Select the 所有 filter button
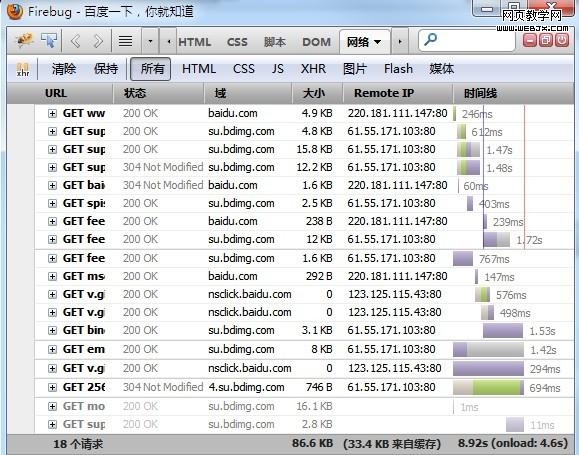 [151, 69]
